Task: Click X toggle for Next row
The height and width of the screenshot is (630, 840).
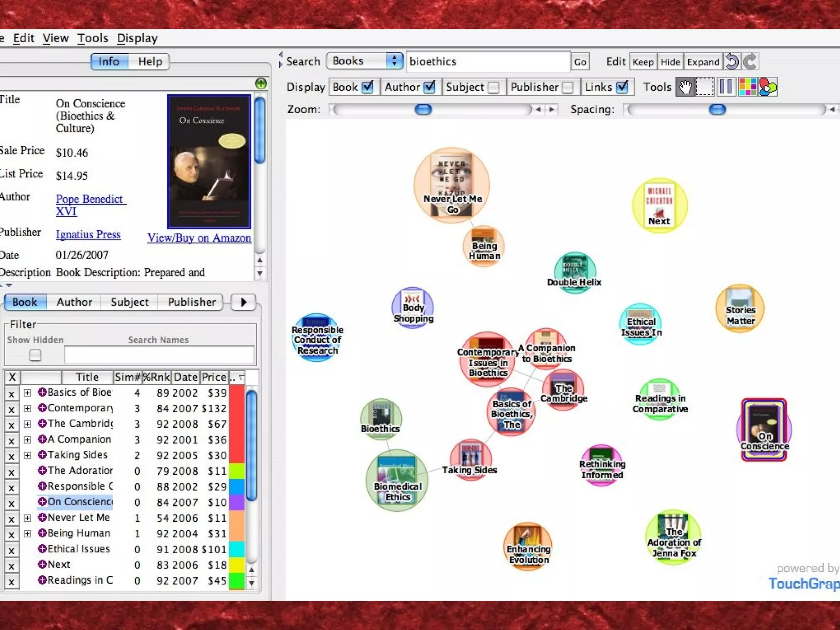Action: [x=12, y=566]
